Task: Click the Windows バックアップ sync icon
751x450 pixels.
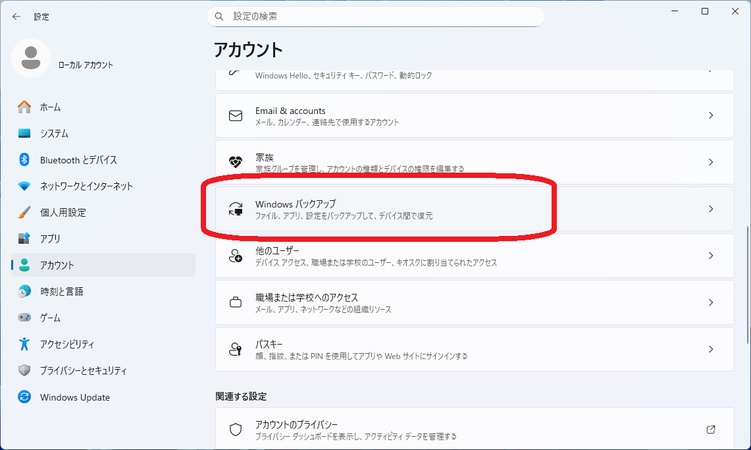Action: (235, 209)
